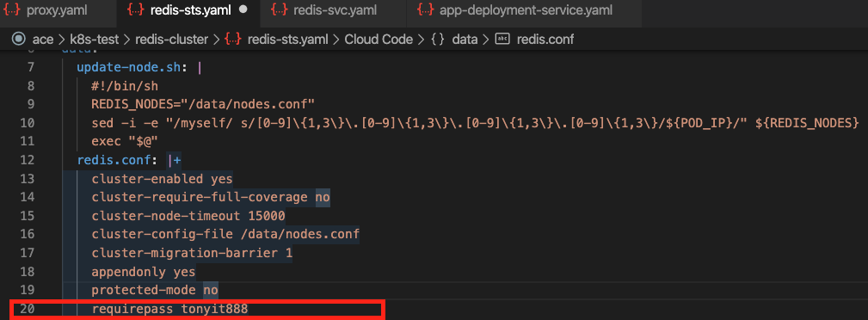Select the app-deployment-service.yaml tab

524,10
